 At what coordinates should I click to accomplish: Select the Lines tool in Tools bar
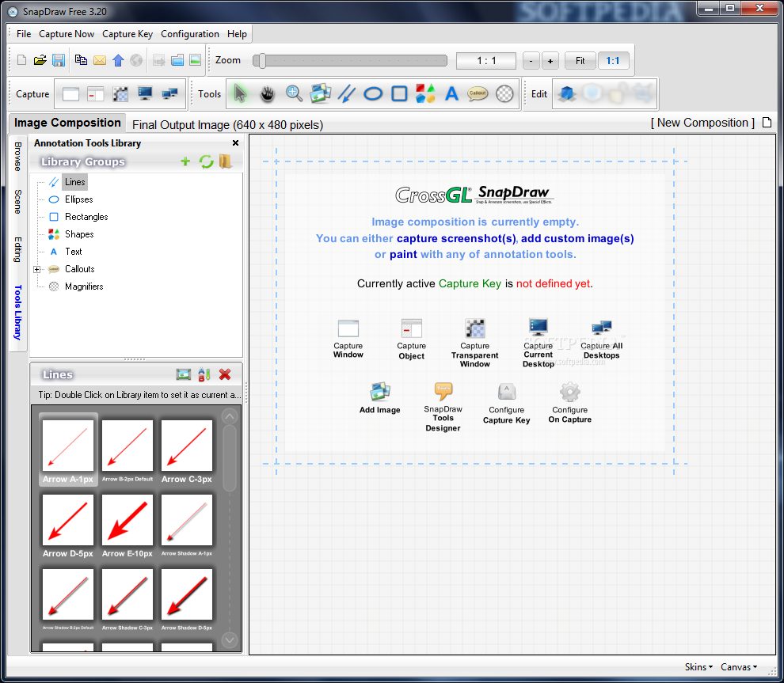click(347, 93)
